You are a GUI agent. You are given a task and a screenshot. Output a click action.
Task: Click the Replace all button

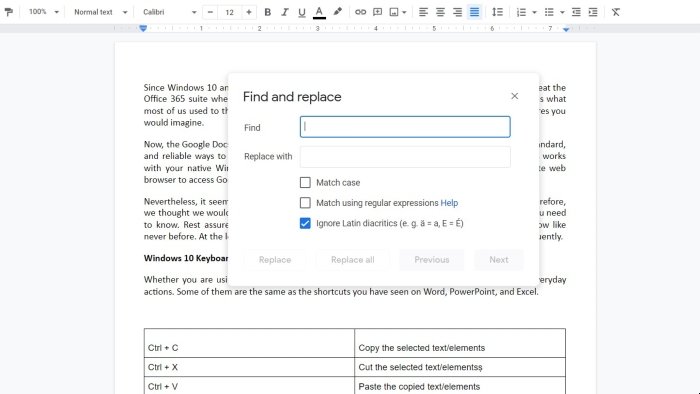pos(353,260)
